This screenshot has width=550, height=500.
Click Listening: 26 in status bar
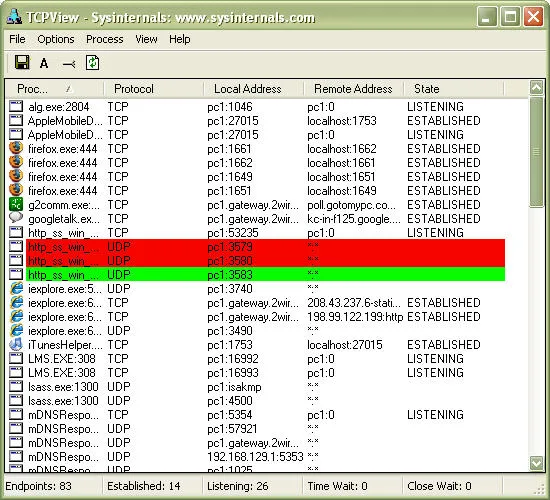237,486
